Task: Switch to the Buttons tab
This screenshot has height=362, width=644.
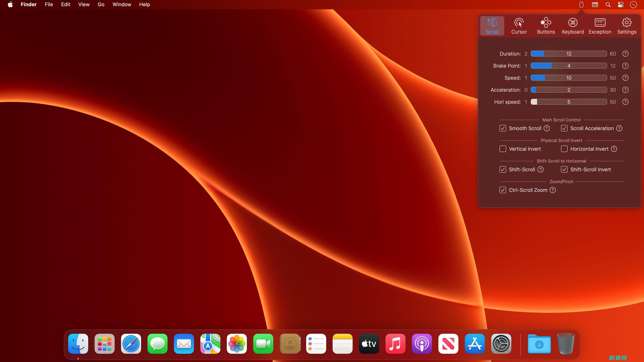Action: [x=546, y=26]
